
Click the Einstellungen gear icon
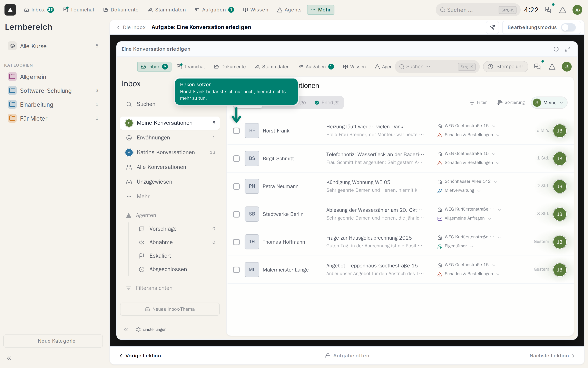tap(138, 329)
